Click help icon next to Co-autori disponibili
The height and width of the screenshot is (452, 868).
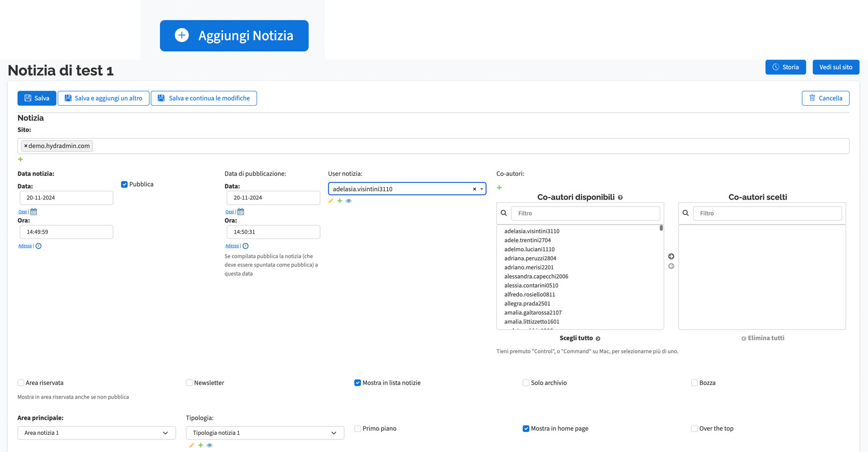pos(620,198)
